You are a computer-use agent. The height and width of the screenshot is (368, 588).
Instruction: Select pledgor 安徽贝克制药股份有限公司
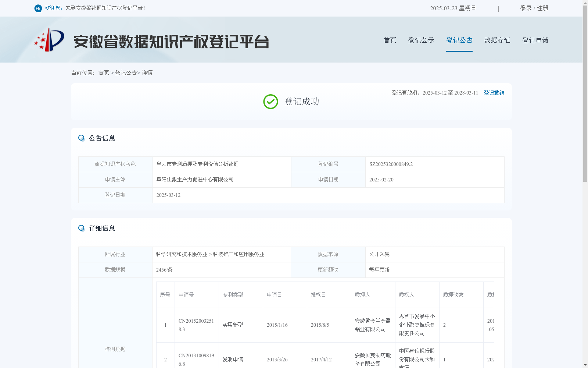pos(373,360)
